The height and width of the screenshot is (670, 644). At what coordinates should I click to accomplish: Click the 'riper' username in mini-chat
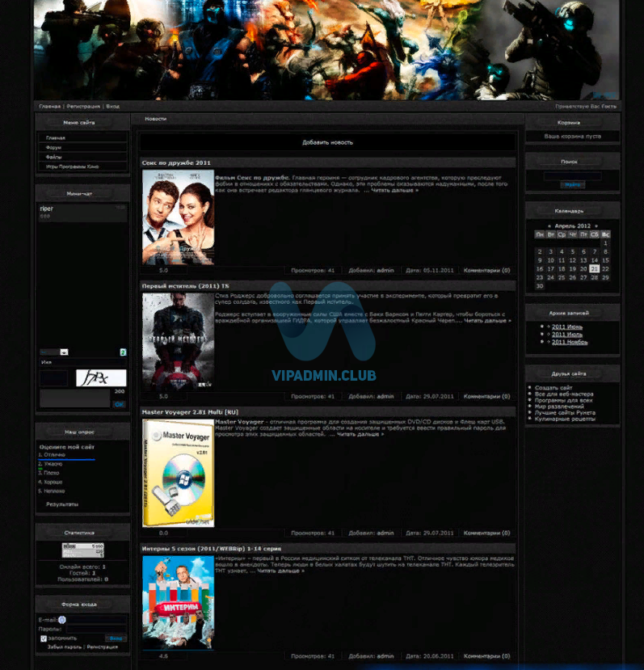point(47,209)
